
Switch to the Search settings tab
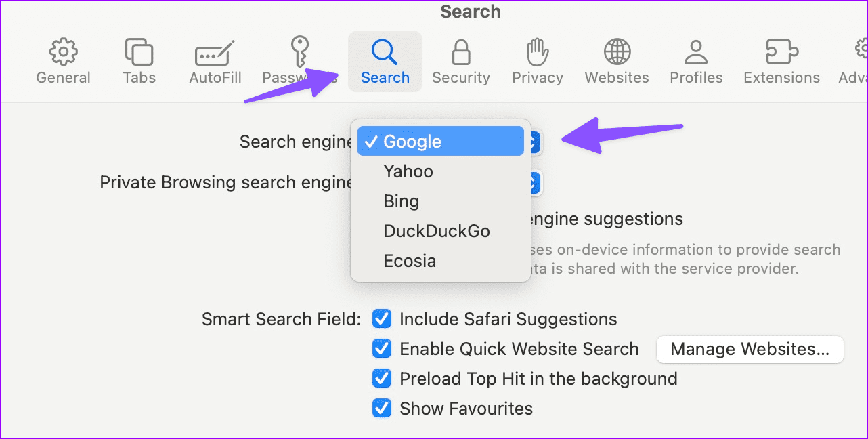coord(385,60)
